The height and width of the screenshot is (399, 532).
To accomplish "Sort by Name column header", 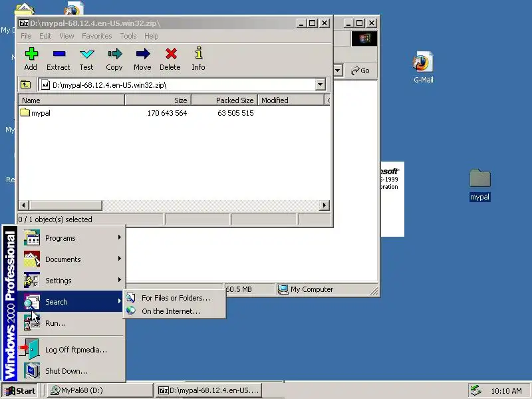I will [x=71, y=100].
